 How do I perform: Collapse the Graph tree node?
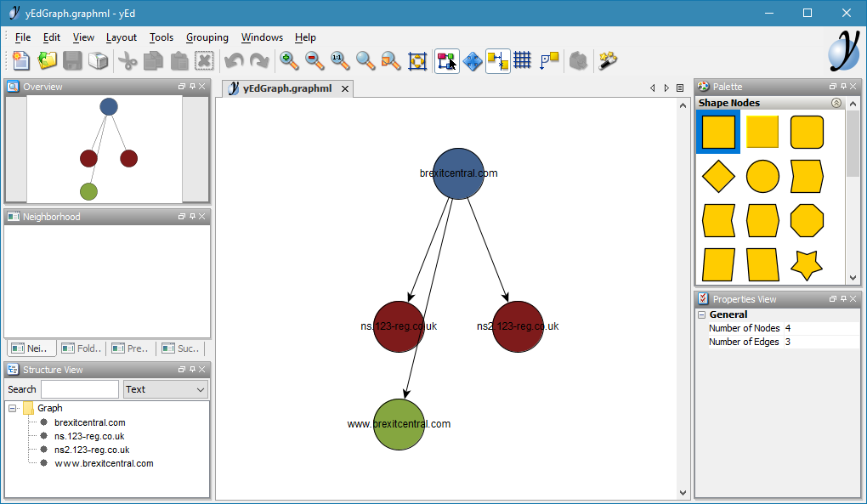point(12,409)
